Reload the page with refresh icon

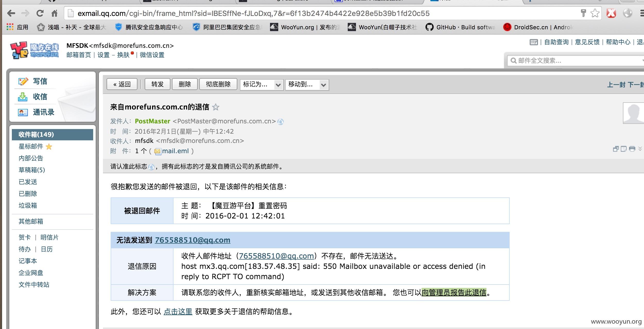[x=40, y=13]
